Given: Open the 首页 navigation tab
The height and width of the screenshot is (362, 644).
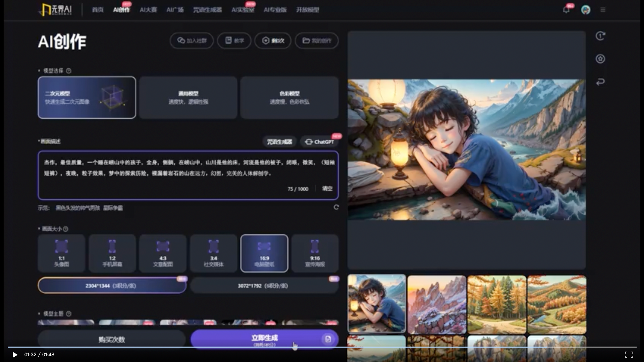Looking at the screenshot, I should (x=98, y=10).
